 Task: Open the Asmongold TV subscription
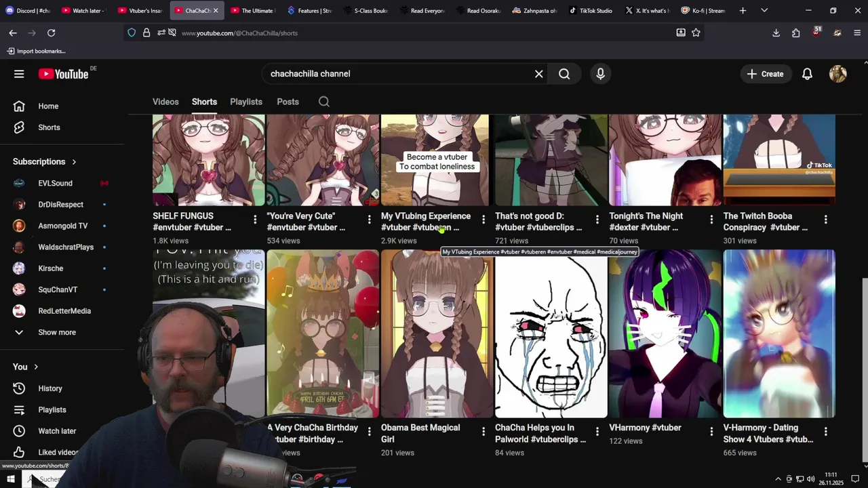[x=62, y=226]
